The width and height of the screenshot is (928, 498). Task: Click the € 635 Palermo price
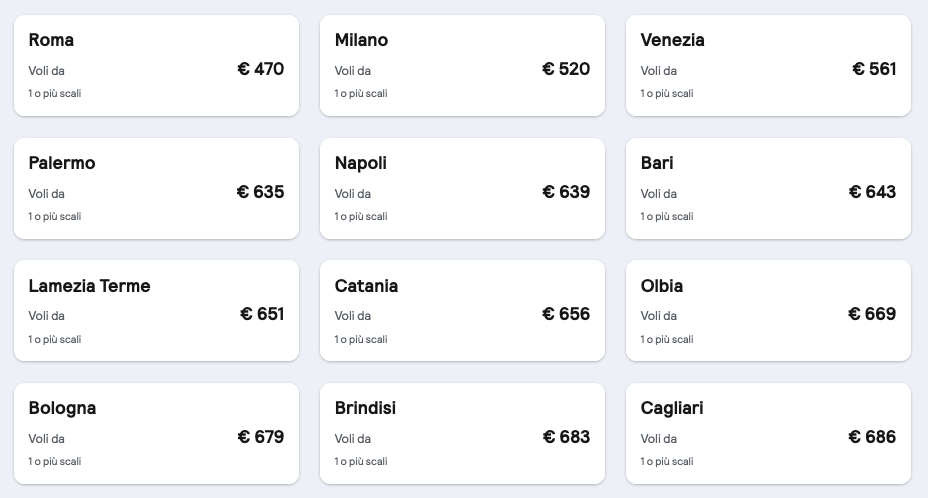[260, 192]
